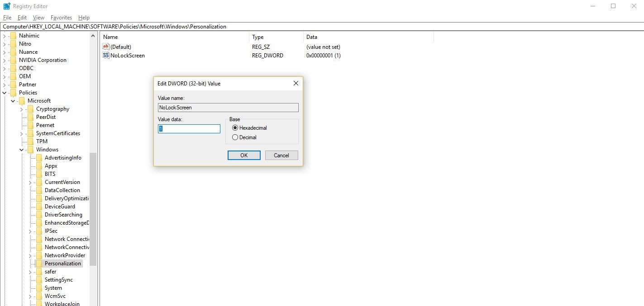This screenshot has width=644, height=306.
Task: Click the Nuance folder icon
Action: pyautogui.click(x=13, y=52)
